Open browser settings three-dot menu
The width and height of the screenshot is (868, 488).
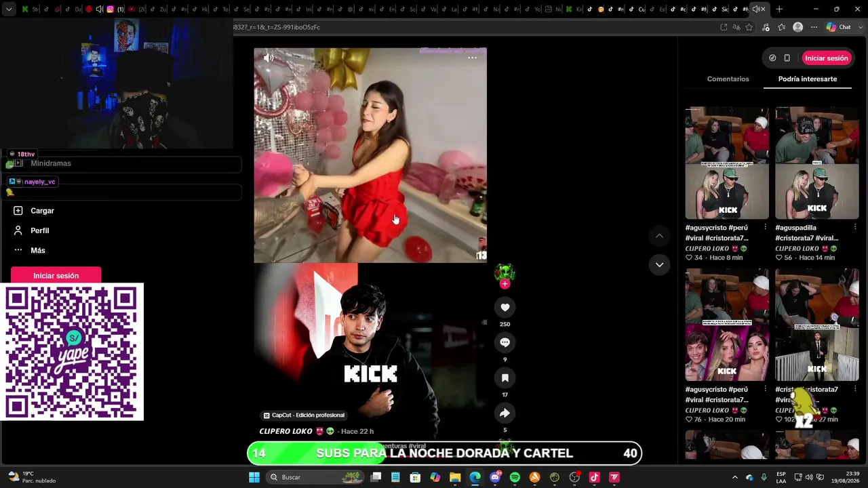814,27
